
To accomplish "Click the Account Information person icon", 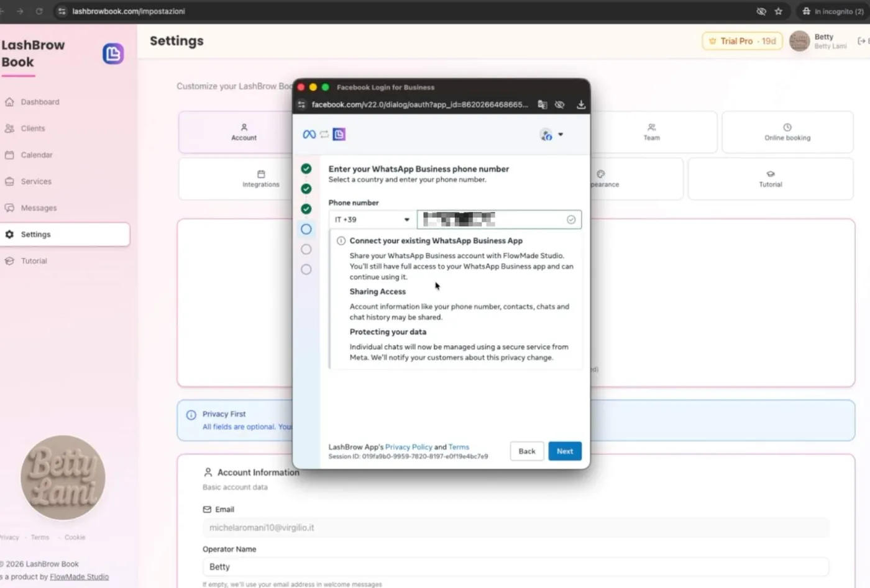I will point(208,473).
